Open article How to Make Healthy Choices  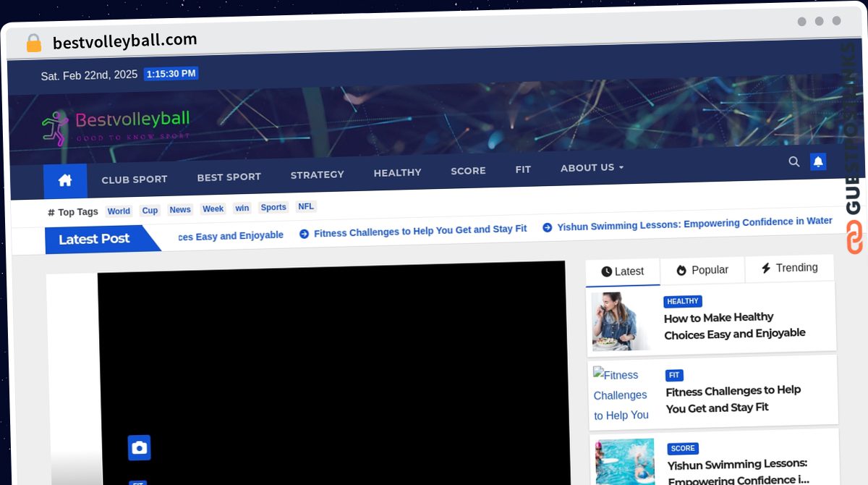(x=734, y=325)
